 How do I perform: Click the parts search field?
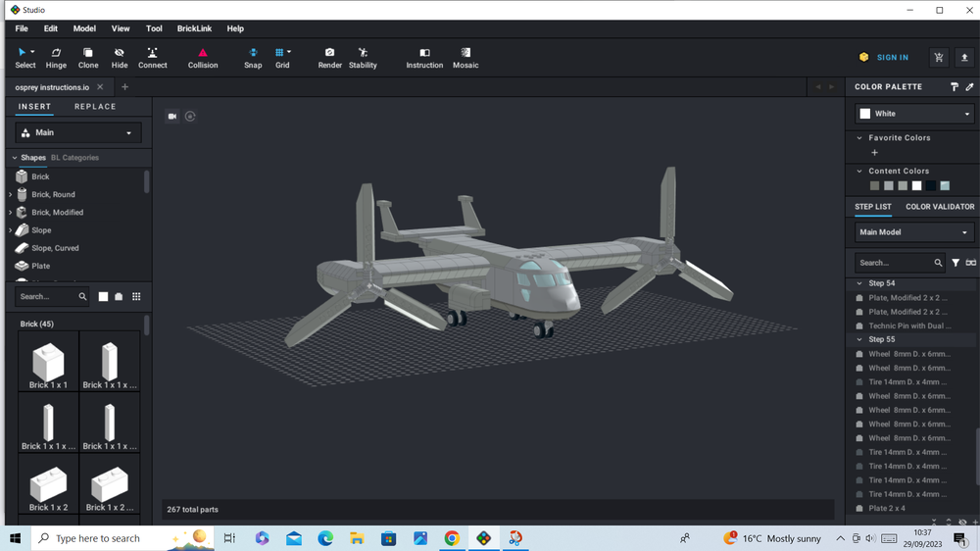point(53,296)
